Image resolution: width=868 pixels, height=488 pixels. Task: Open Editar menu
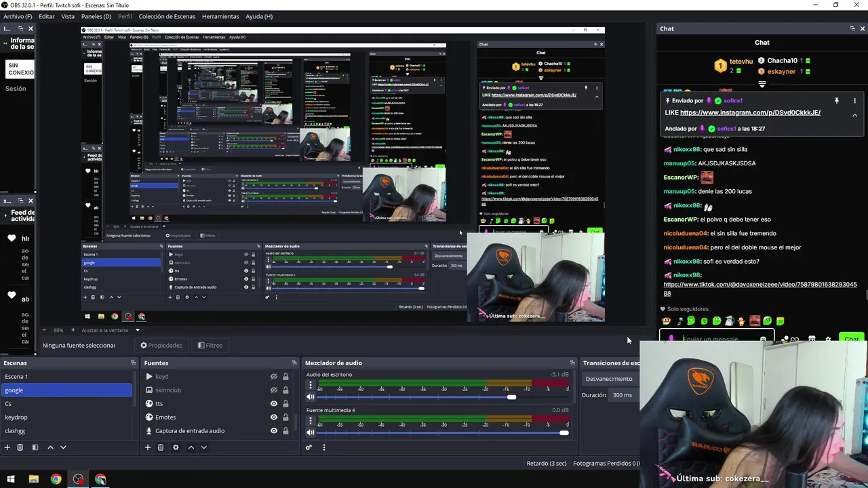pos(47,16)
